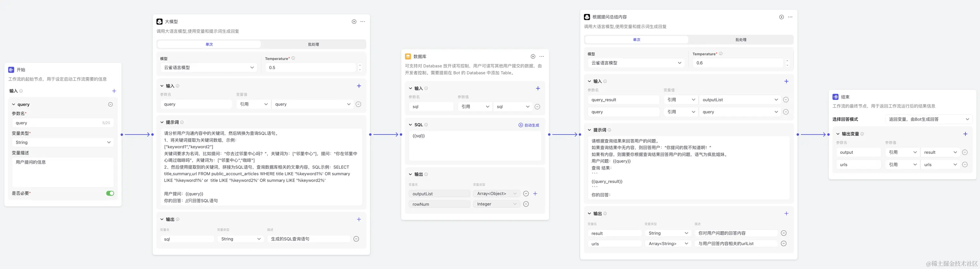The height and width of the screenshot is (269, 980).
Task: Click Temperature info icon in 大模型 node
Action: tap(293, 59)
